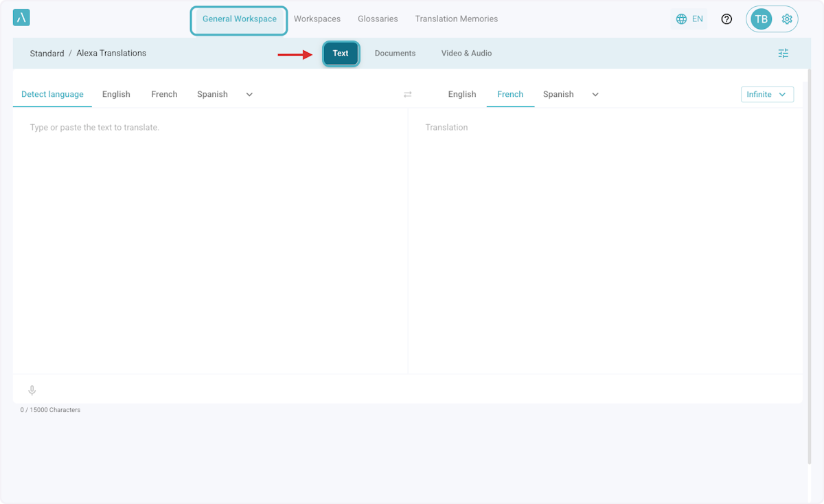Click the Standard breadcrumb link

(47, 54)
